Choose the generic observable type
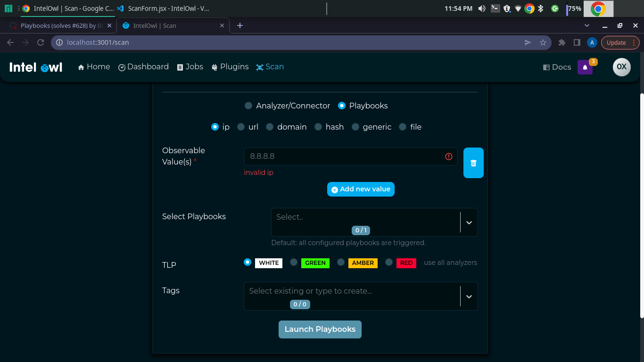The height and width of the screenshot is (362, 644). (355, 127)
